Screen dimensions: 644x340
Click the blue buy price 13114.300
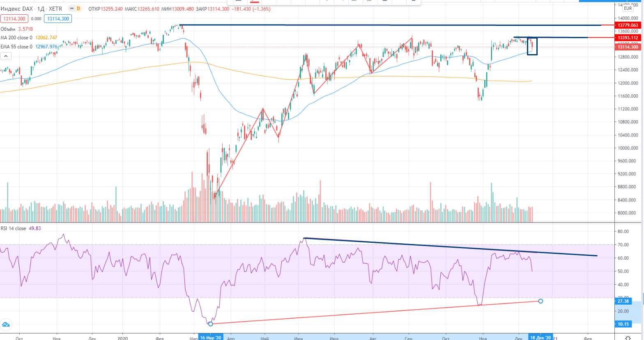pyautogui.click(x=58, y=18)
